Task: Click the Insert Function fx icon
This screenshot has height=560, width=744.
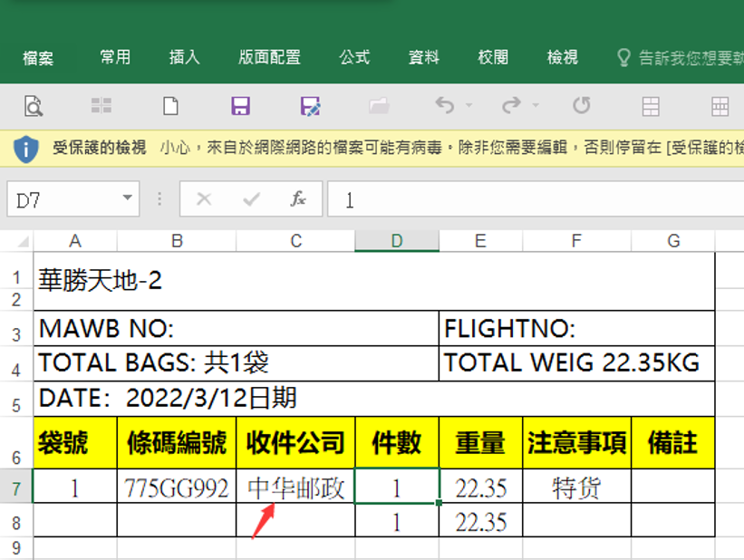Action: pyautogui.click(x=298, y=199)
